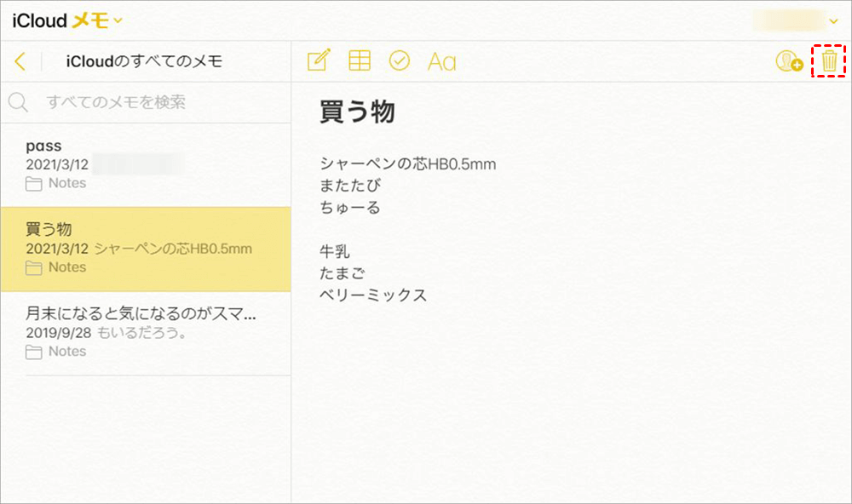Click the Notes folder icon under pass

pos(34,184)
